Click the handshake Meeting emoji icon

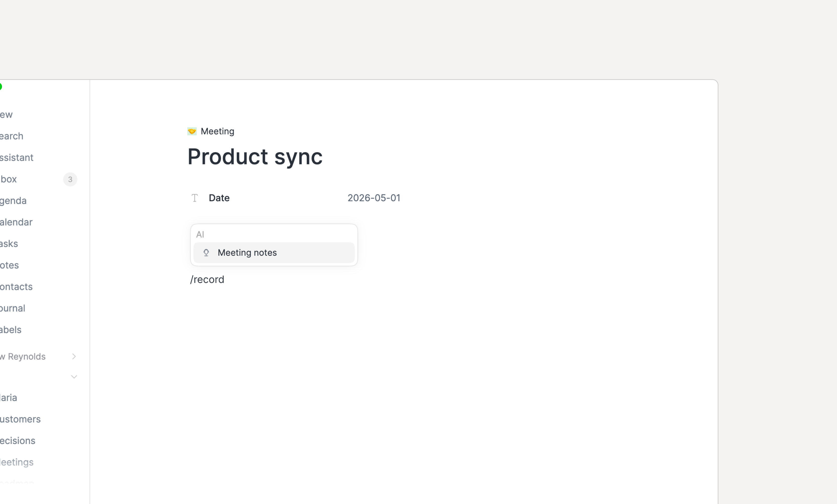point(192,131)
